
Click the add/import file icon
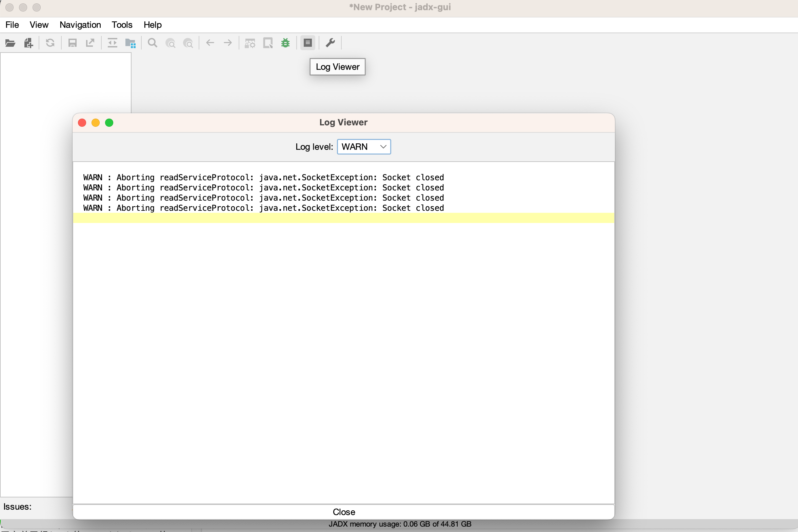(x=28, y=42)
